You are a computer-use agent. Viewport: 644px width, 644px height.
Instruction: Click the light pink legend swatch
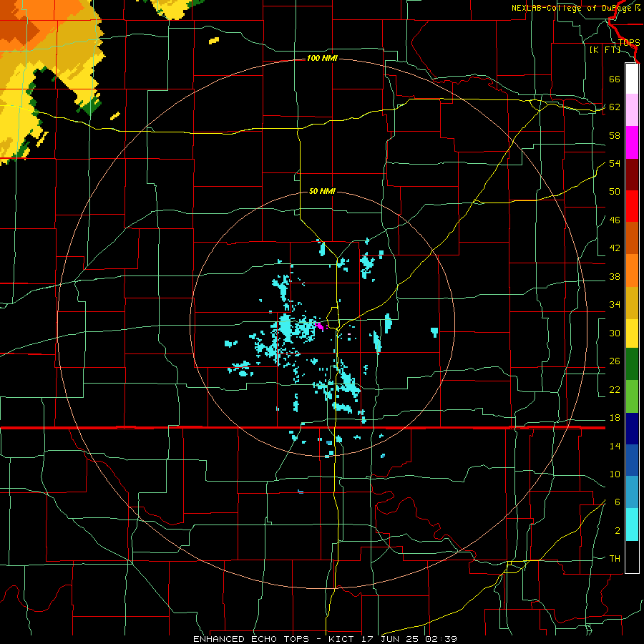pos(632,110)
